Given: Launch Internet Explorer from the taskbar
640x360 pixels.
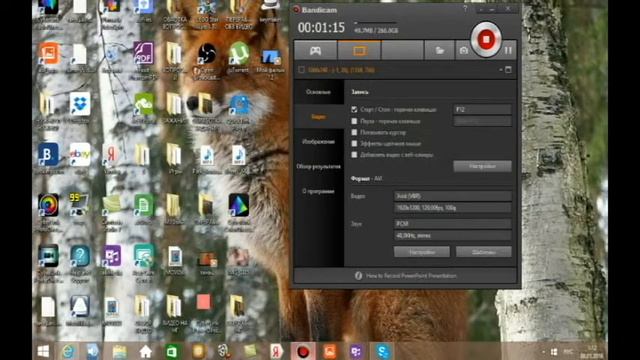Looking at the screenshot, I should point(68,351).
